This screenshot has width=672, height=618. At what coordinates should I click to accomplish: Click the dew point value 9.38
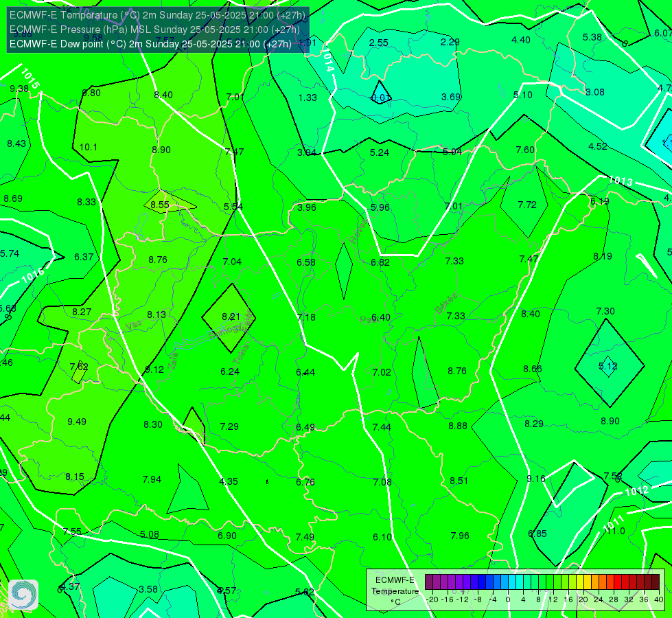19,89
